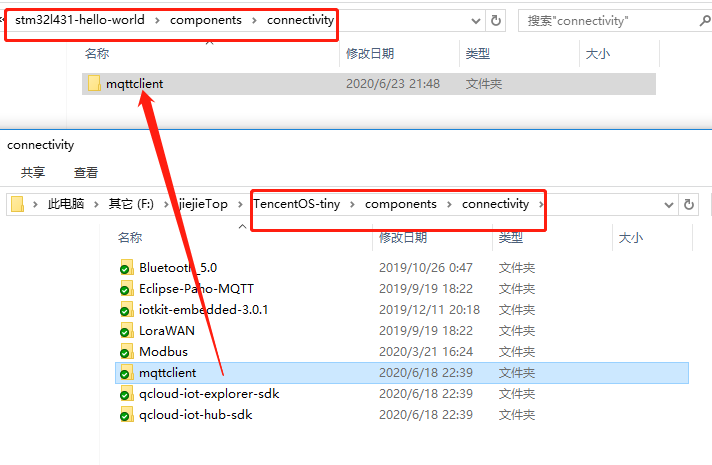
Task: Refresh the upper window's folder view
Action: (496, 20)
